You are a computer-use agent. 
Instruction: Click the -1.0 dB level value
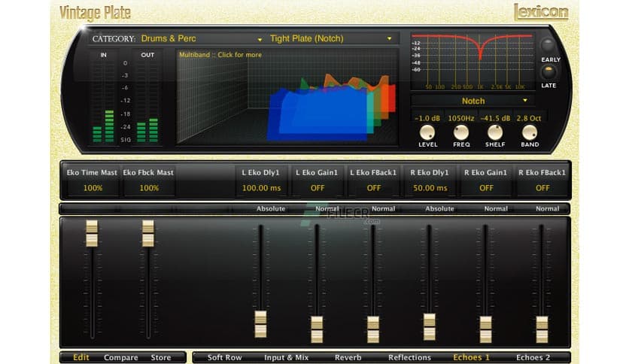tap(427, 118)
